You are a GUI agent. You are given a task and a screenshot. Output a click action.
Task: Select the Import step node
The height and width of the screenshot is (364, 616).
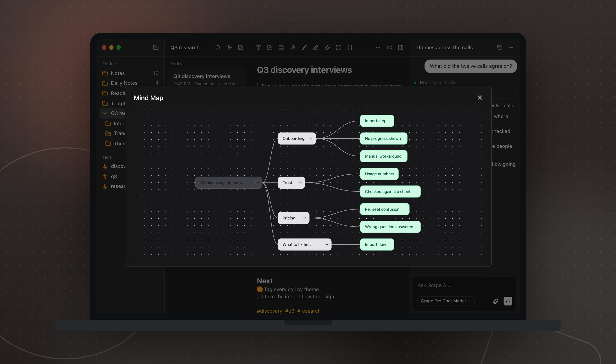coord(377,121)
